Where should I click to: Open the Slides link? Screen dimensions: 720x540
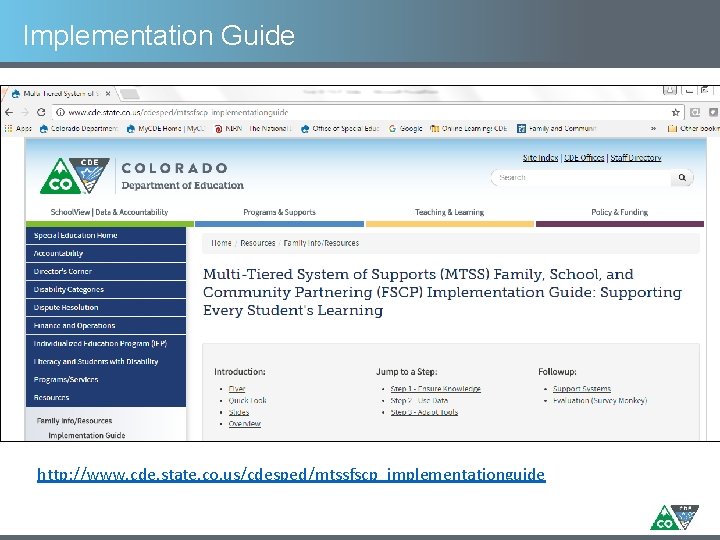[239, 412]
